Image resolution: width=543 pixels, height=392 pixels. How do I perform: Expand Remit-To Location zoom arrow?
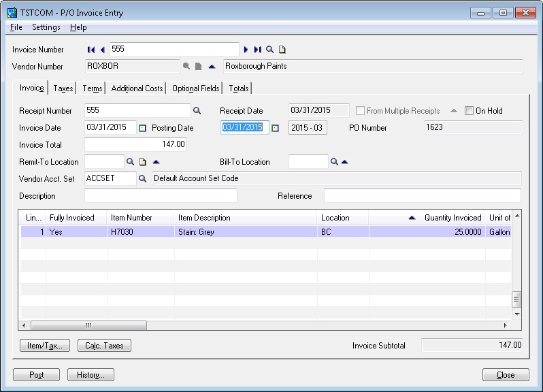point(156,162)
